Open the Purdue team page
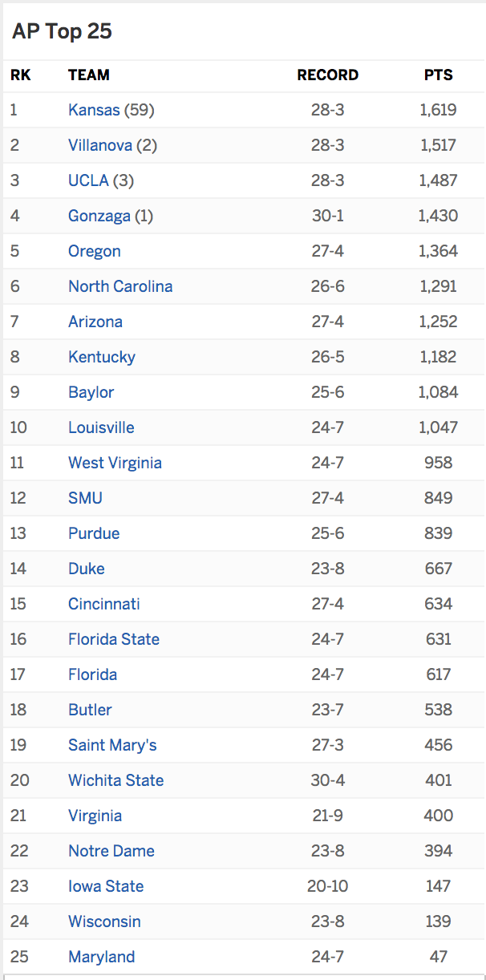The width and height of the screenshot is (486, 980). 94,533
